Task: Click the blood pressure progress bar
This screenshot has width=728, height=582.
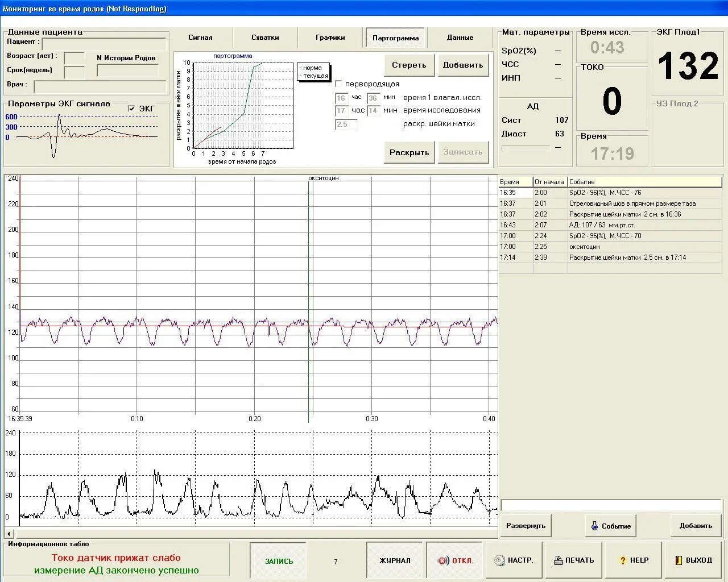Action: point(526,148)
